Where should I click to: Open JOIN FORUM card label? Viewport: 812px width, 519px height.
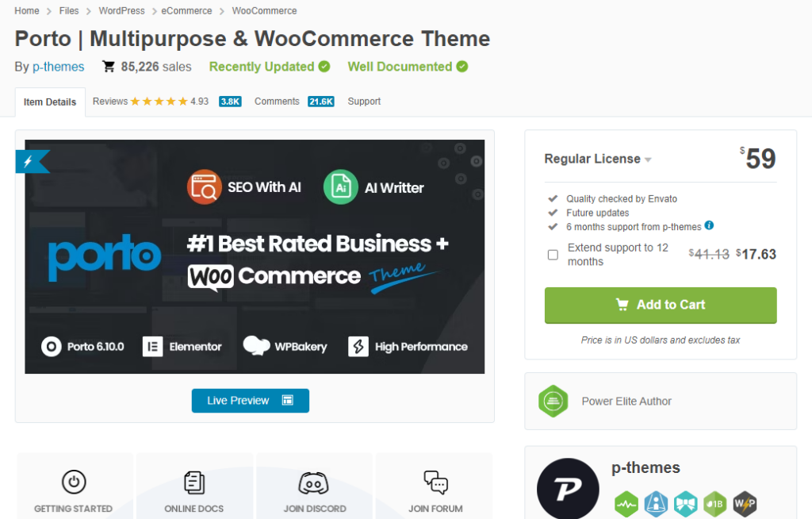(435, 509)
